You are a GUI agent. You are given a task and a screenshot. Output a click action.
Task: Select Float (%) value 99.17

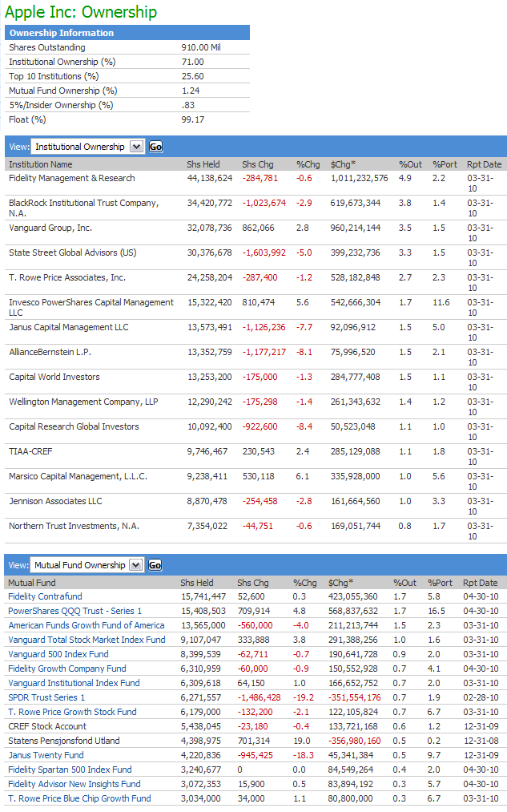[x=192, y=119]
